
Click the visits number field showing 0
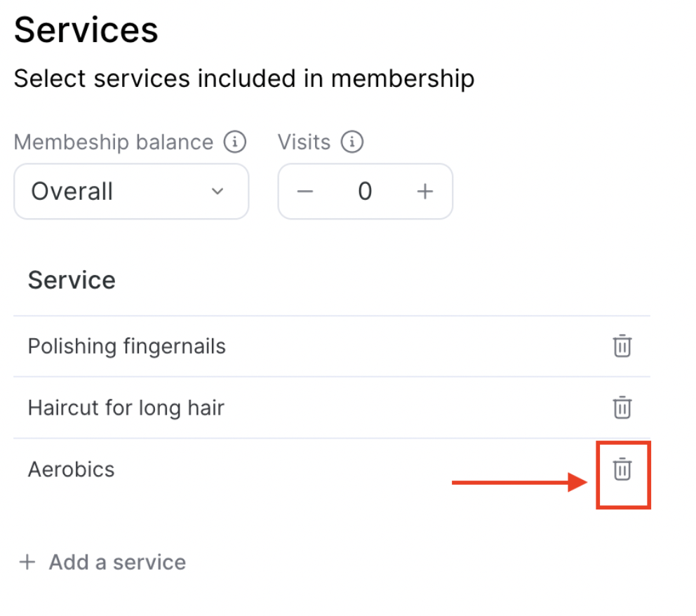point(365,192)
